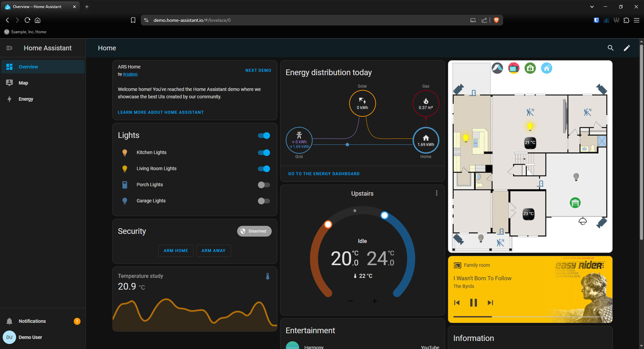Screen dimensions: 644x349
Task: Click the blue cooling setpoint slider handle
Action: pyautogui.click(x=384, y=215)
